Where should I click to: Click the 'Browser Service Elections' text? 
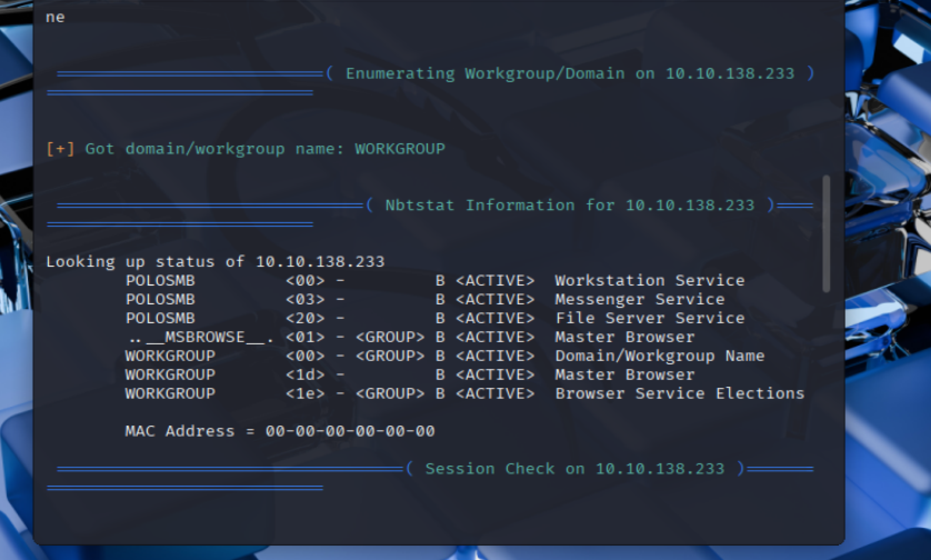coord(679,393)
